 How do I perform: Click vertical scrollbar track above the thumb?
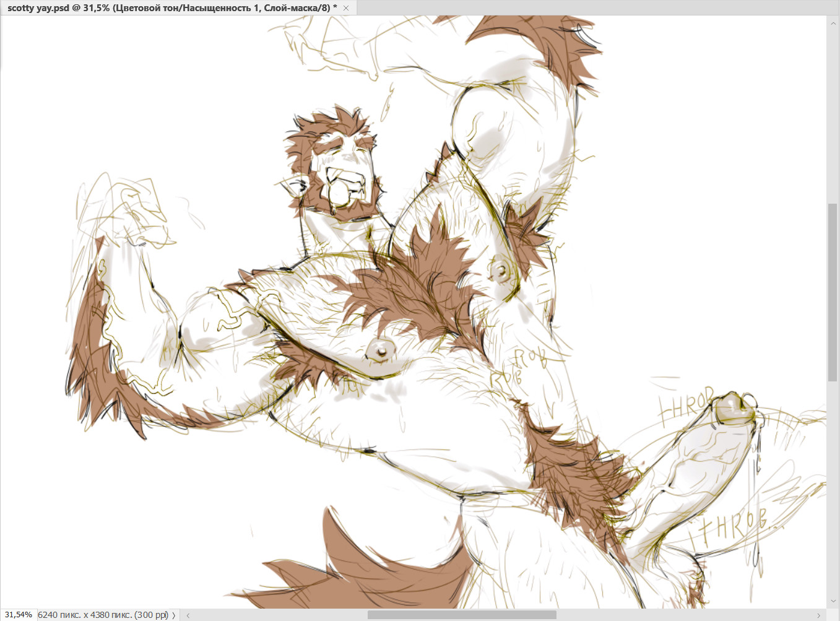(x=833, y=111)
